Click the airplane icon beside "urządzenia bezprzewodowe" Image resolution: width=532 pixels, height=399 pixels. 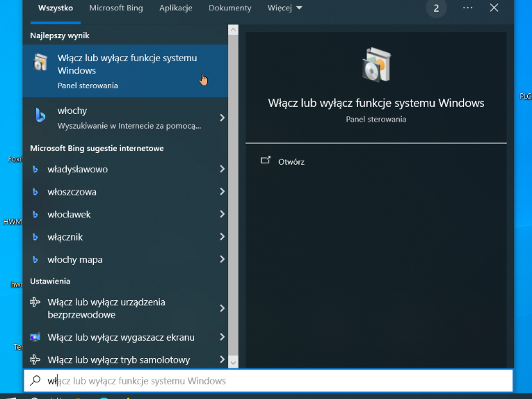[x=35, y=303]
